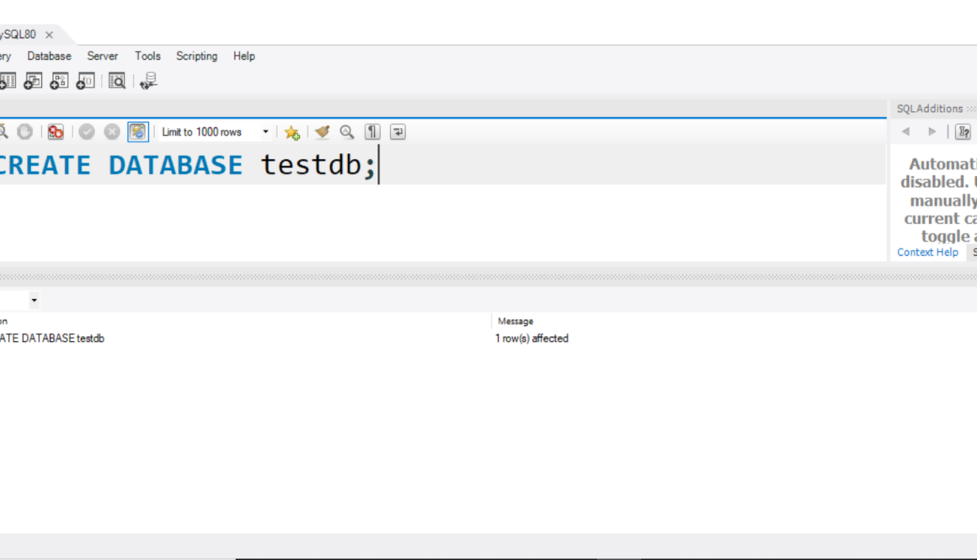Beautify the SQL script with the broom icon
Image resolution: width=977 pixels, height=560 pixels.
[x=323, y=131]
